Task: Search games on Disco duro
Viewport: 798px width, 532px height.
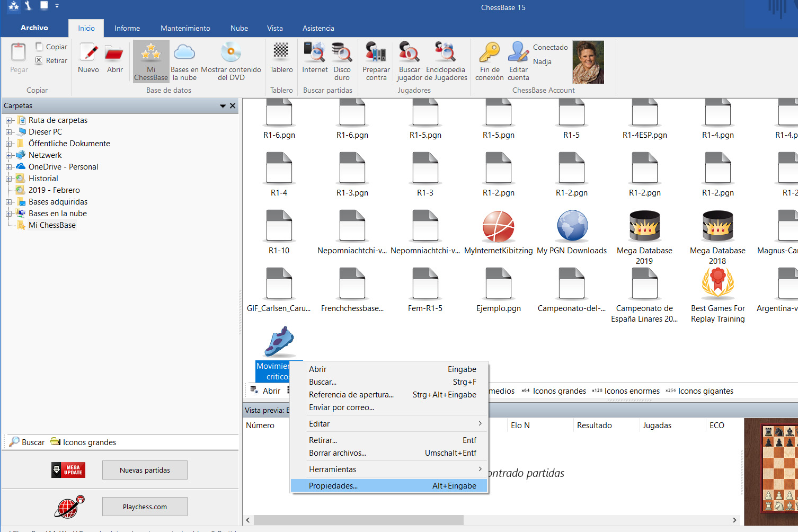Action: (x=342, y=52)
